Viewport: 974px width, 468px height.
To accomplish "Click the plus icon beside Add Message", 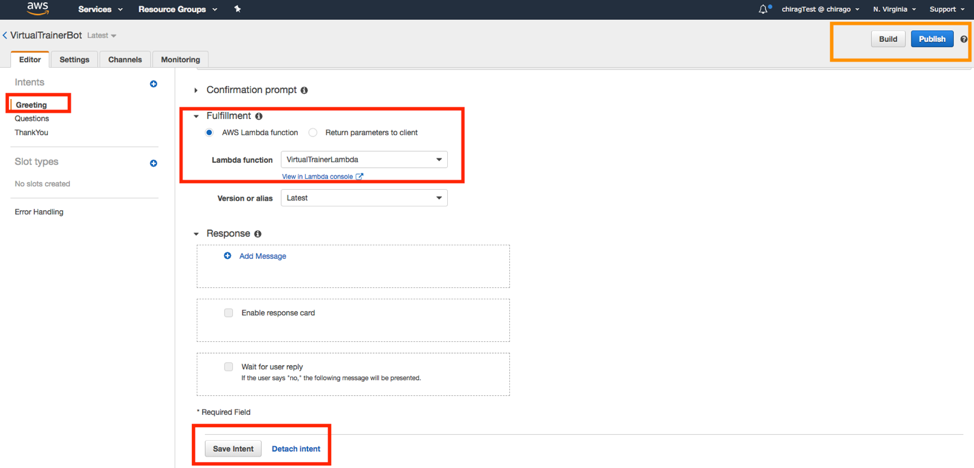I will click(227, 256).
